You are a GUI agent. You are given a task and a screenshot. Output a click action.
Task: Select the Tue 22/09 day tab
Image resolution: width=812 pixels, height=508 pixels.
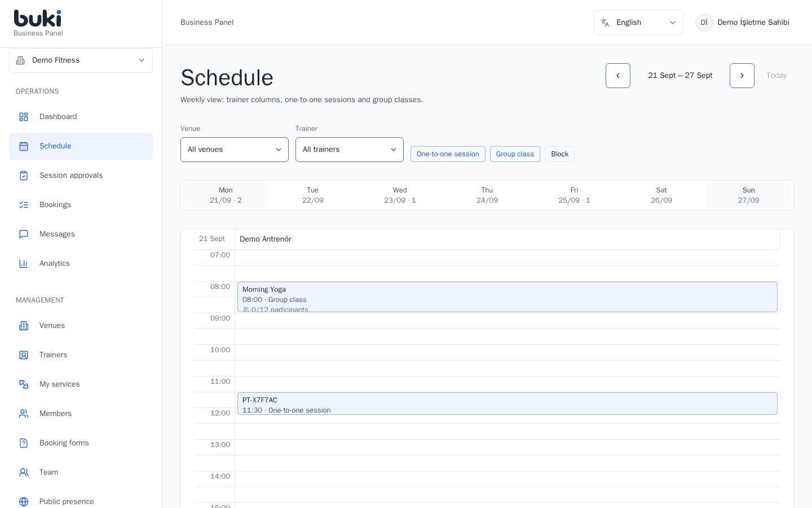pyautogui.click(x=313, y=195)
